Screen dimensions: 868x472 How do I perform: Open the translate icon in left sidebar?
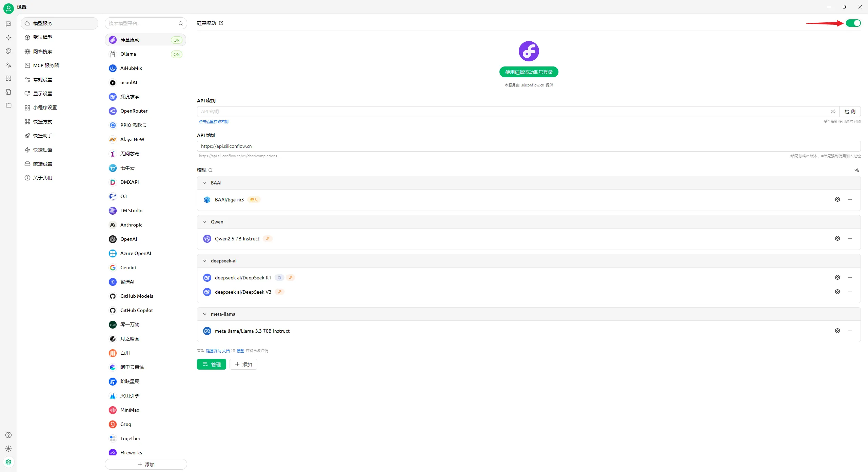[8, 65]
